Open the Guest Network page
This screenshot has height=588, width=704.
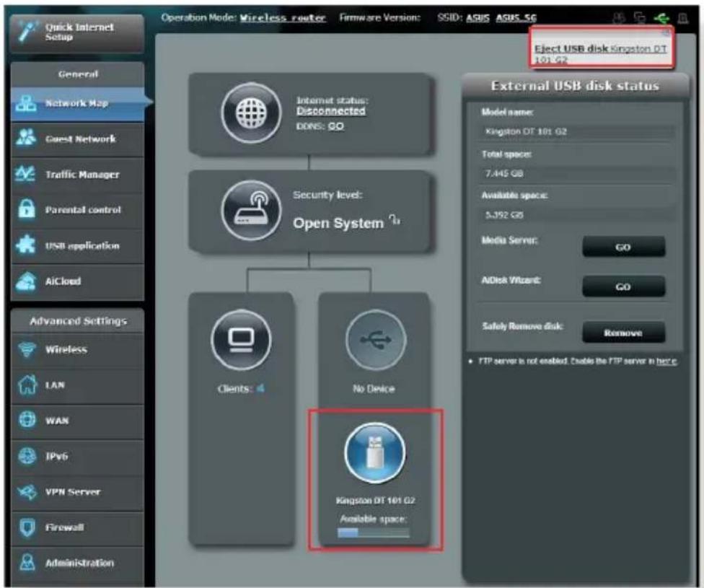[77, 139]
